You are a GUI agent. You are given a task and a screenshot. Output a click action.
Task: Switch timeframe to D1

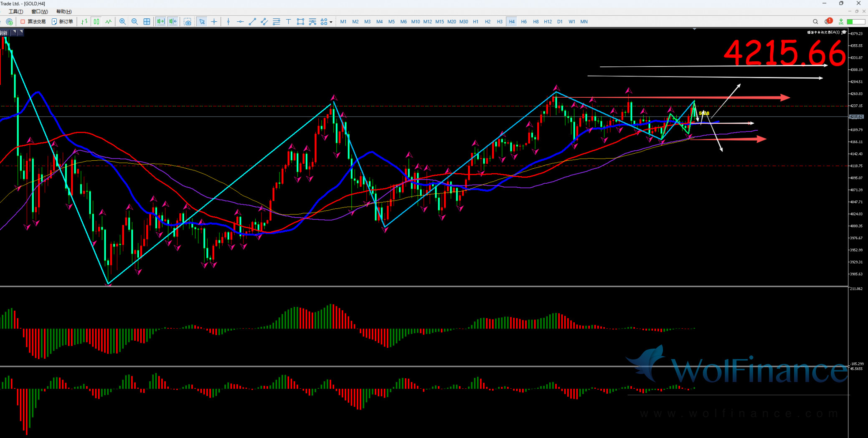560,22
